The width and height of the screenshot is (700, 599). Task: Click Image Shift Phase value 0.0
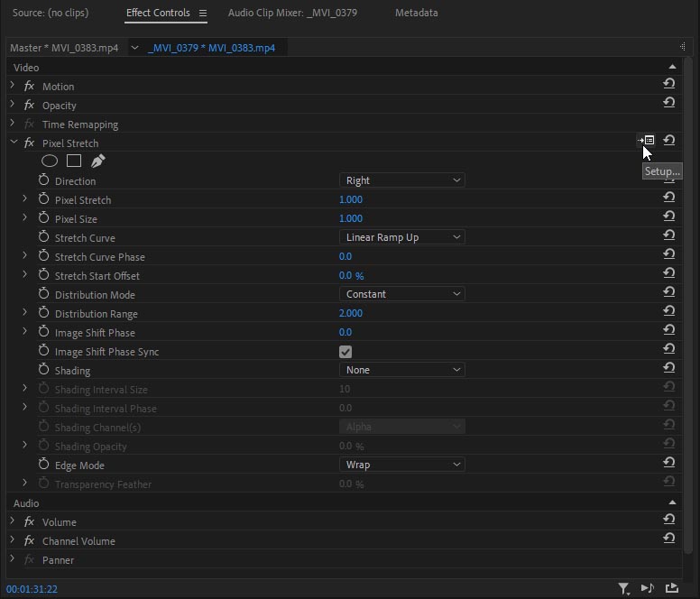[345, 332]
